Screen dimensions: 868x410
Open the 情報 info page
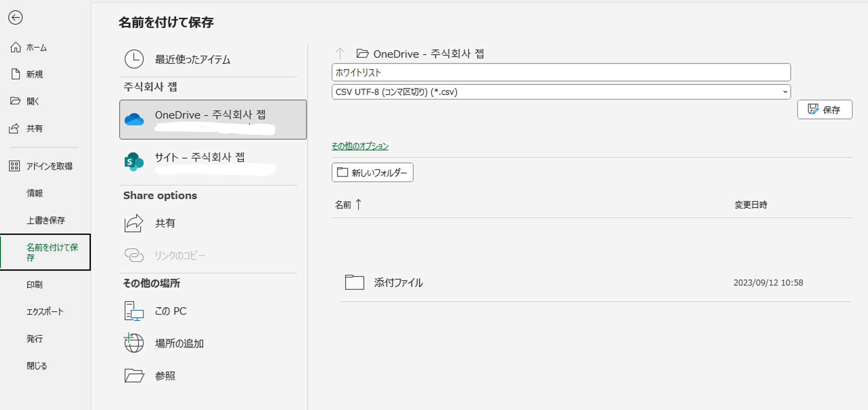coord(35,193)
